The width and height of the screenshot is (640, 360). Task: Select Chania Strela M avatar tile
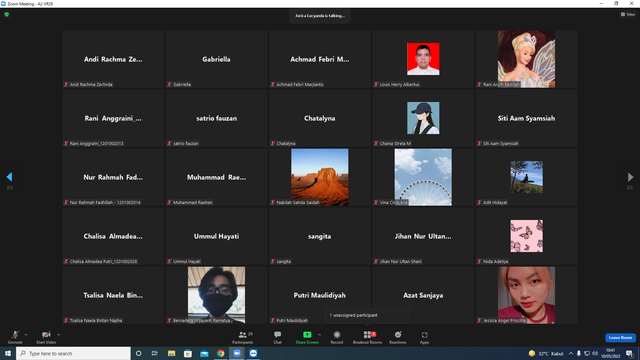pyautogui.click(x=423, y=118)
